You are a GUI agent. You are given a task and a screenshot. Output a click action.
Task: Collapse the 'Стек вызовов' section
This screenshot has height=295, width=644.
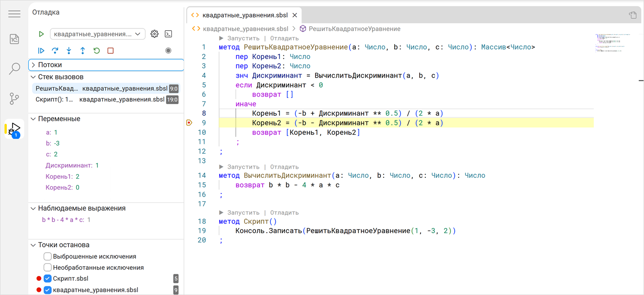click(106, 77)
